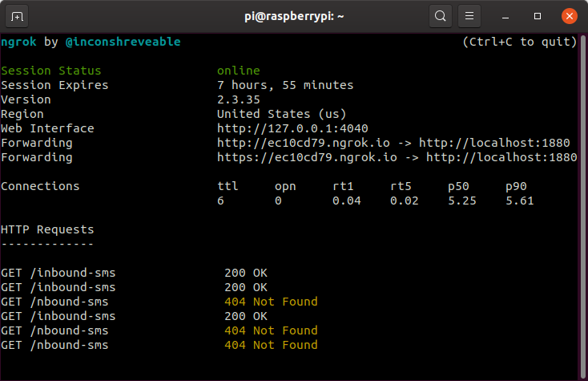588x381 pixels.
Task: Click the rt5 column header
Action: [x=401, y=186]
